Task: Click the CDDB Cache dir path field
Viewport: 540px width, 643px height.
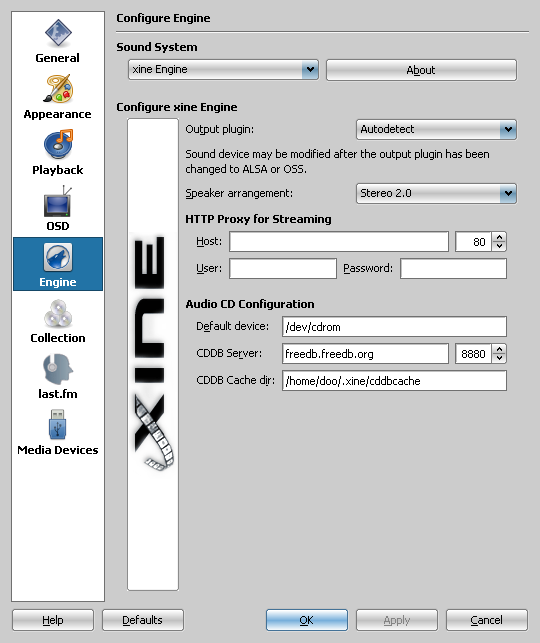Action: [394, 381]
